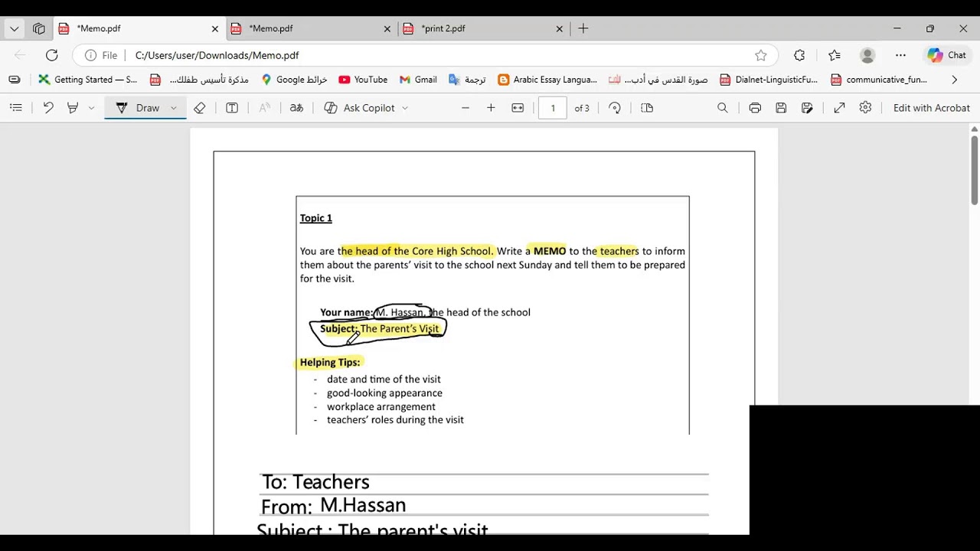This screenshot has height=551, width=980.
Task: Open Settings and more menu
Action: point(900,55)
